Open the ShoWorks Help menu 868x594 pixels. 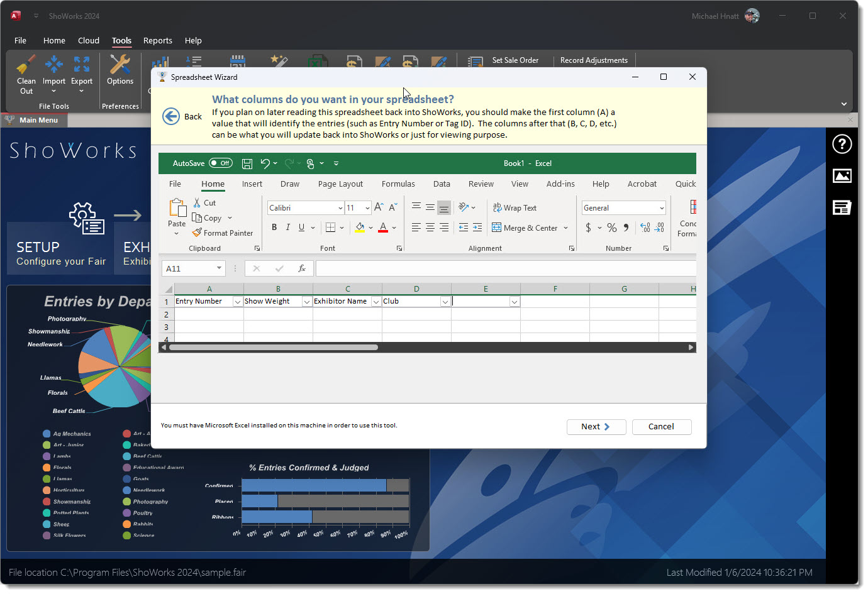193,40
